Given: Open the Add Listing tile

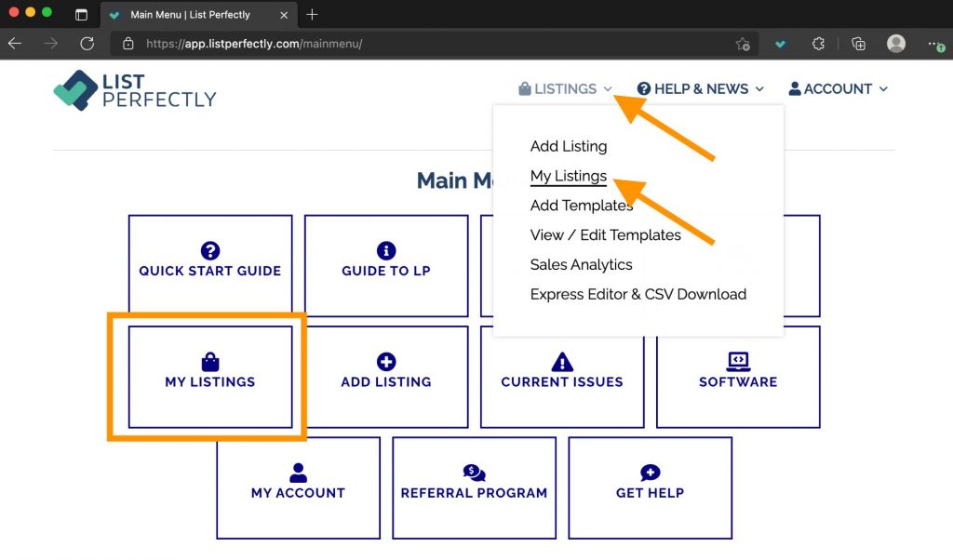Looking at the screenshot, I should point(386,377).
